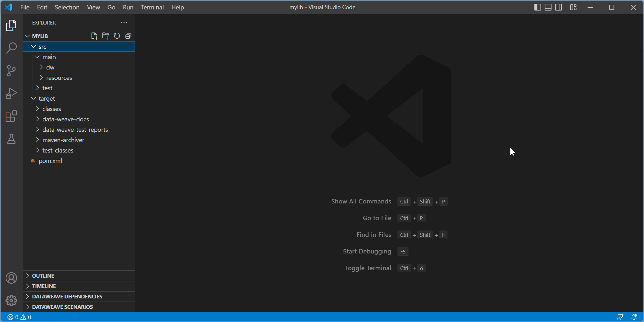Toggle bottom panel layout button

[548, 7]
